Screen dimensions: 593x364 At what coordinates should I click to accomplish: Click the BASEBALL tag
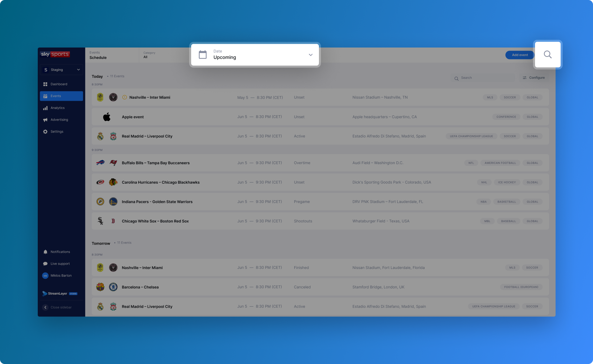[508, 221]
